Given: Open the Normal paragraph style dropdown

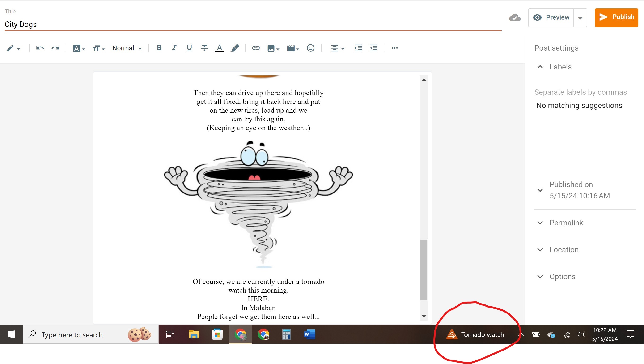Looking at the screenshot, I should [x=127, y=48].
